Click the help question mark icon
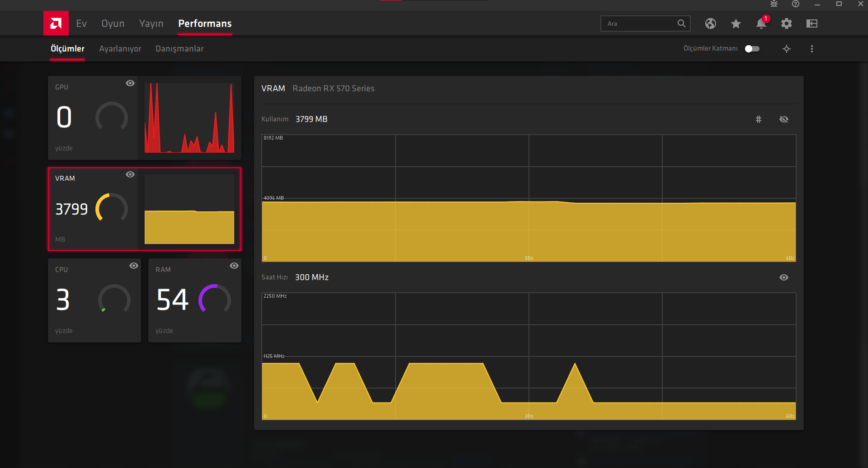 796,4
